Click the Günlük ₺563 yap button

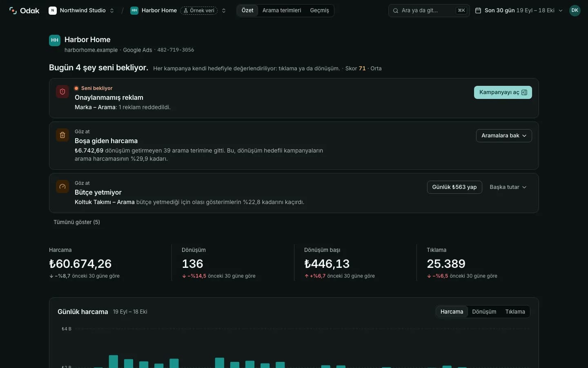[x=454, y=187]
